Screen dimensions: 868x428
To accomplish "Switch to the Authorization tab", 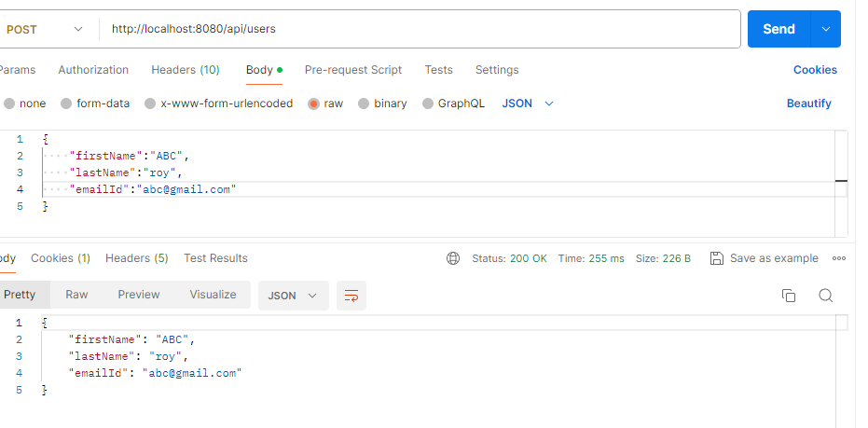I will pyautogui.click(x=93, y=70).
